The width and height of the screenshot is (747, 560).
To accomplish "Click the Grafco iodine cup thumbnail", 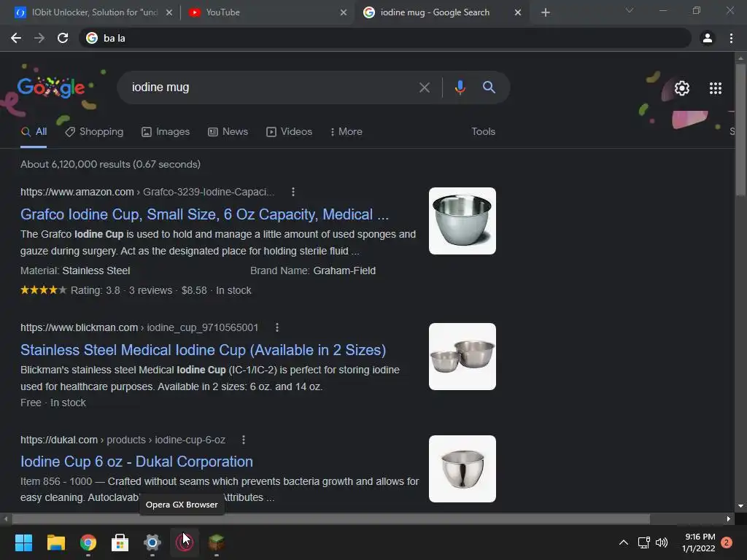I will tap(462, 221).
